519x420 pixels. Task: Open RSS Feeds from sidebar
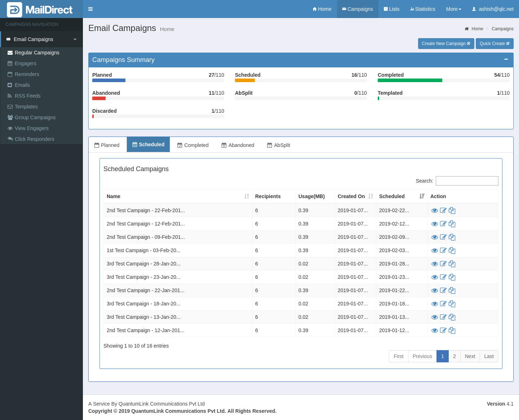(27, 96)
